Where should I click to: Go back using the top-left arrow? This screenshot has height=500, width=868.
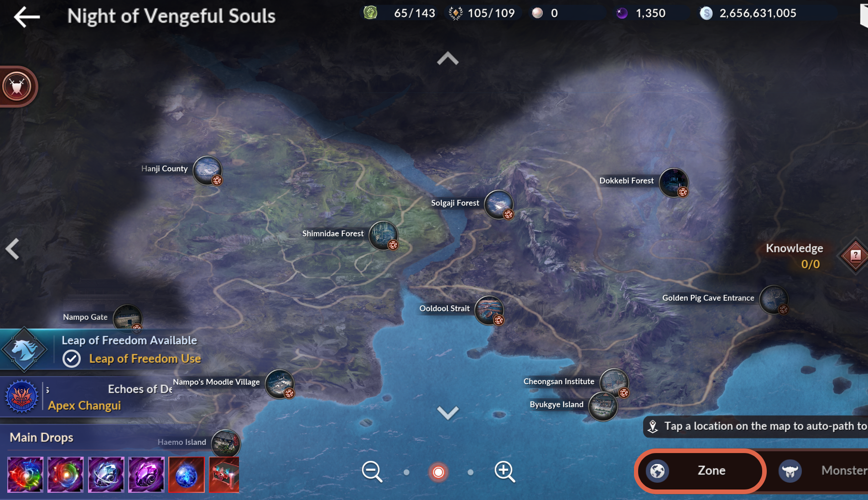click(x=26, y=17)
